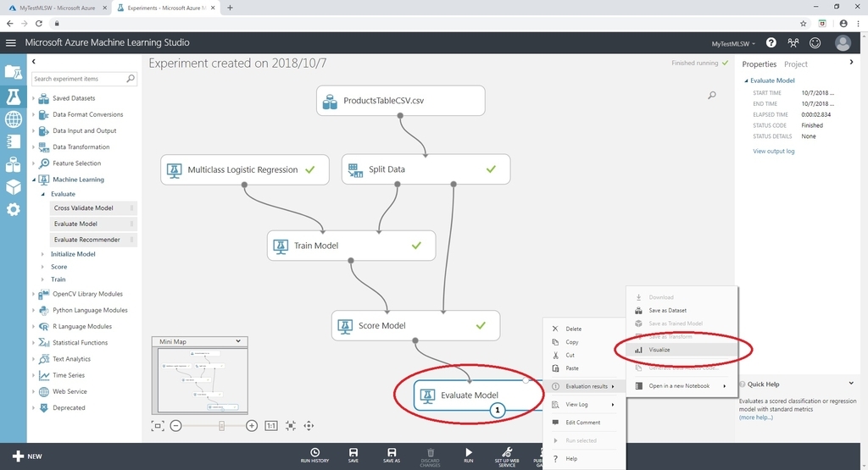The width and height of the screenshot is (868, 470).
Task: Expand the Saved Datasets category
Action: coord(33,98)
